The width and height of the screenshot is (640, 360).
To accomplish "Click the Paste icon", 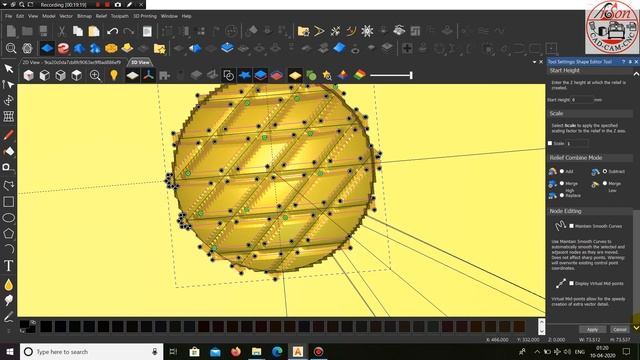I will (94, 31).
